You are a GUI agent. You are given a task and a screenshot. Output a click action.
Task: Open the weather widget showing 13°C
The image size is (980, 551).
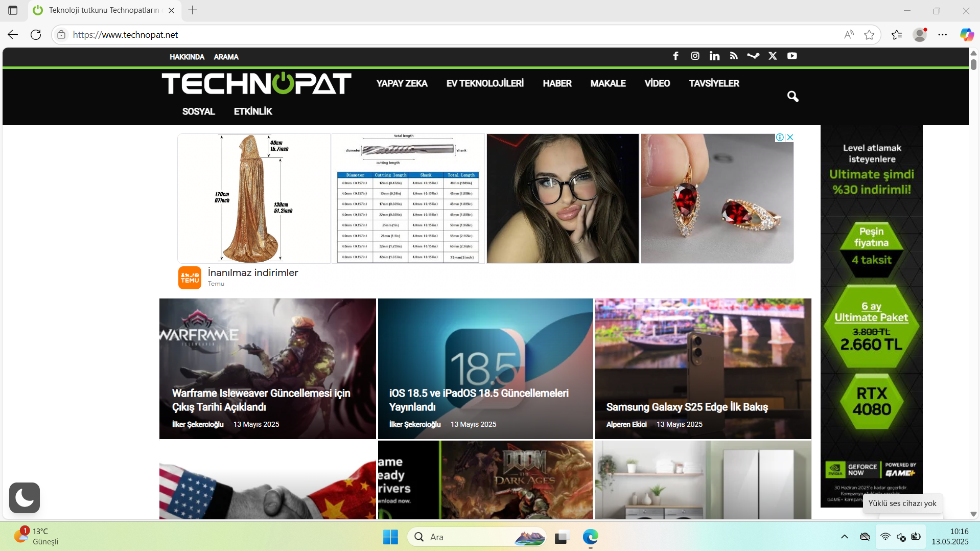click(37, 536)
